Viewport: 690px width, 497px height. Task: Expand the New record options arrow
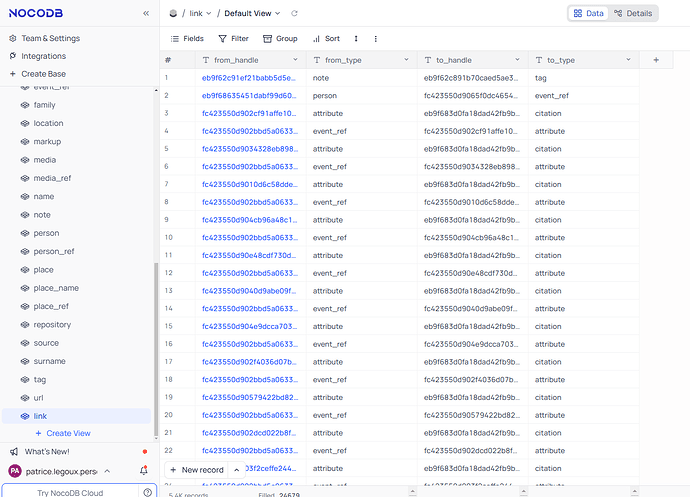click(237, 470)
